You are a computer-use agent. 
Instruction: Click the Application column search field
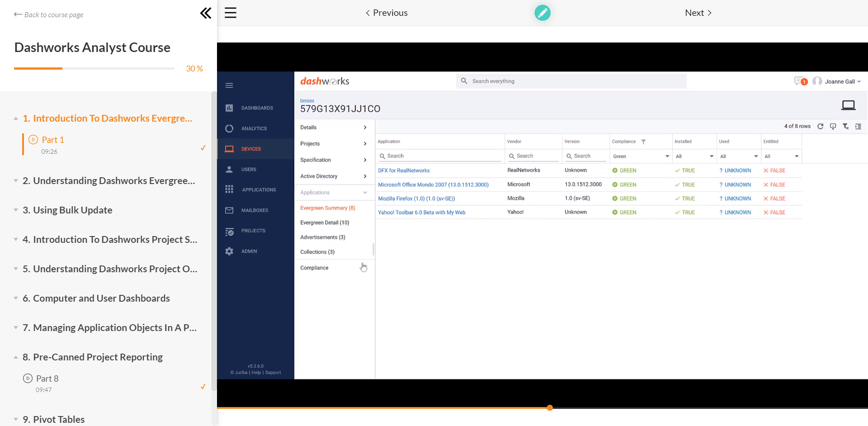(440, 156)
